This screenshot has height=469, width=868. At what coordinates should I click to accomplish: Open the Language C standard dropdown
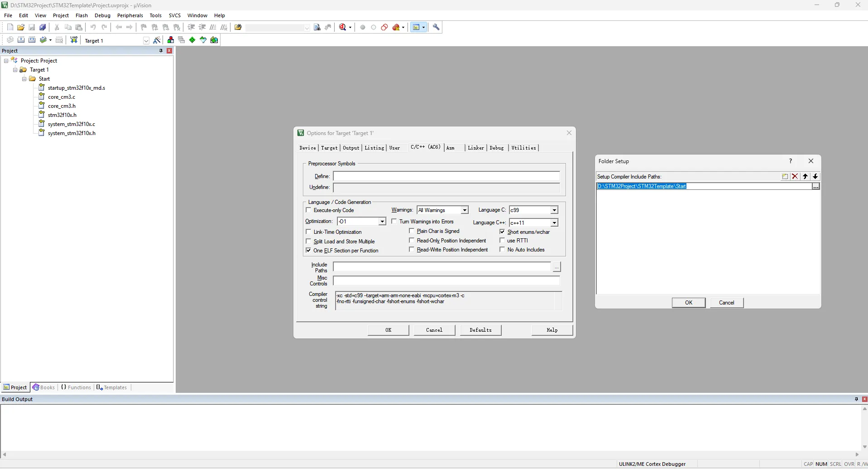point(554,210)
